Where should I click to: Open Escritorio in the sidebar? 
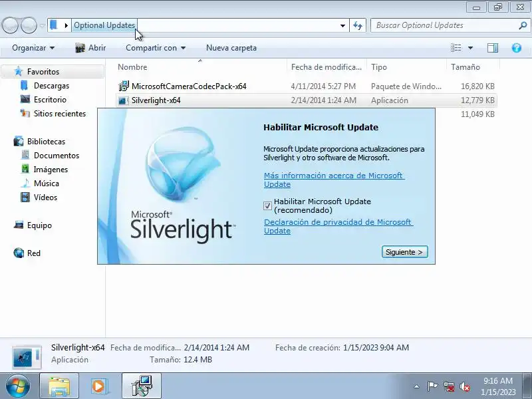pos(50,99)
